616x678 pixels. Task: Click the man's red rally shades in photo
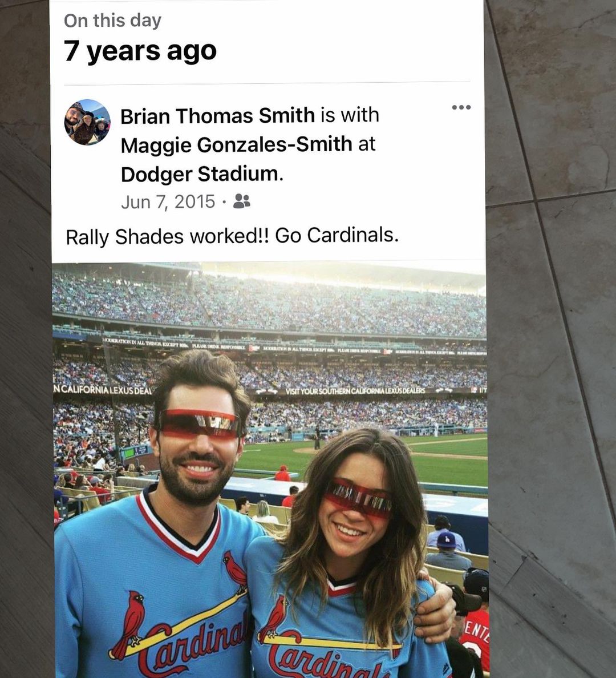point(199,423)
